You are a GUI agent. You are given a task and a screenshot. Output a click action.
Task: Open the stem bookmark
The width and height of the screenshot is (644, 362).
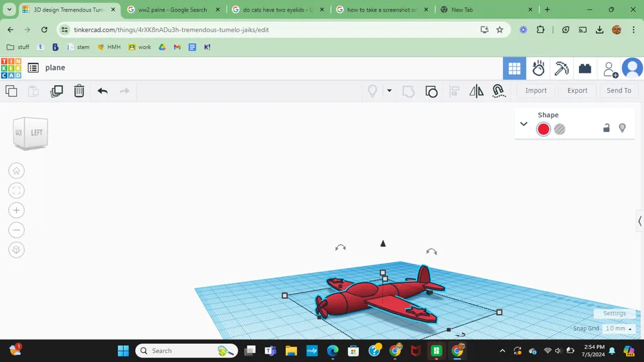pos(79,47)
